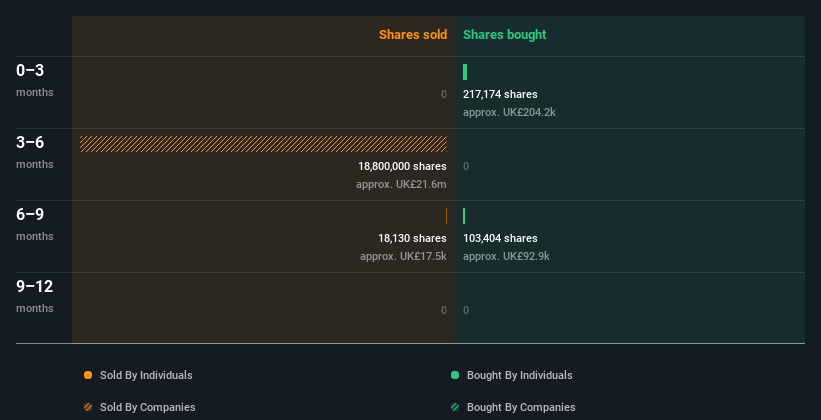Select the Bought By Individuals legend label
This screenshot has height=420, width=821.
coord(519,375)
